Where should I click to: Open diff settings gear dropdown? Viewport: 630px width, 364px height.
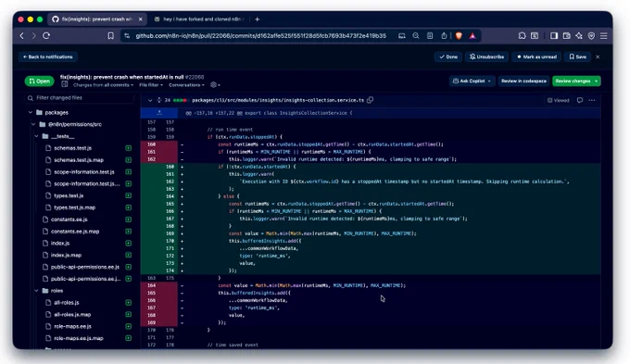(215, 85)
